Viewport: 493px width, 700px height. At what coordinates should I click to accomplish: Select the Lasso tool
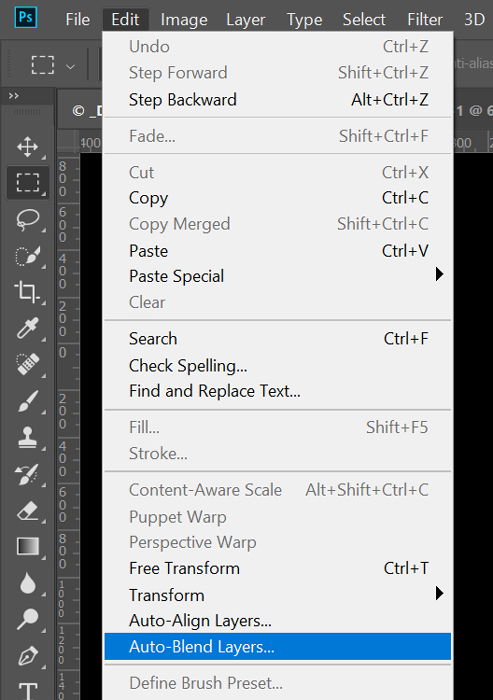click(x=28, y=220)
